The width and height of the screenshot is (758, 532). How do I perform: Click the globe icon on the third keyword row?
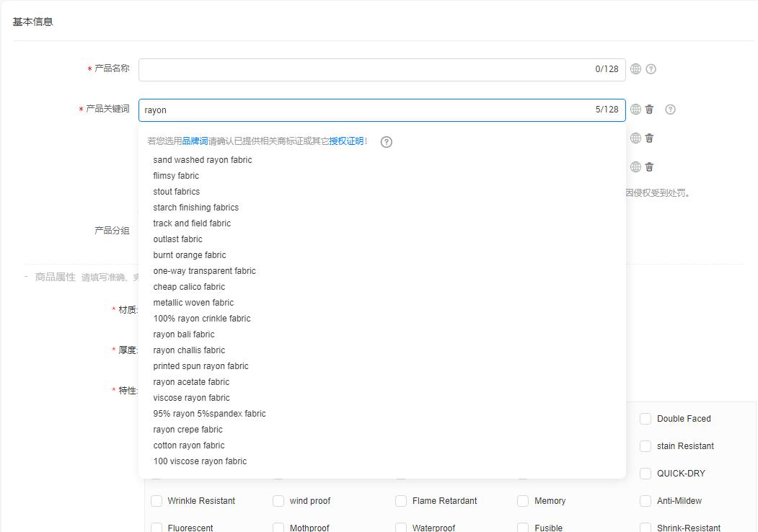coord(635,167)
